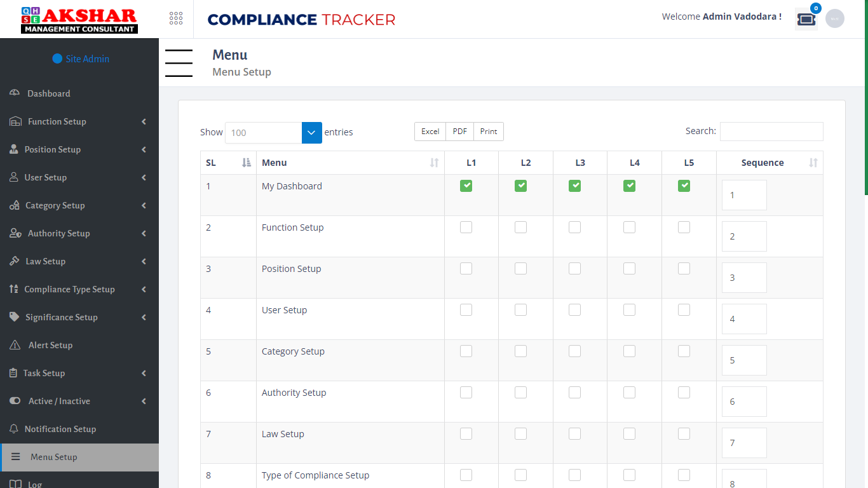The image size is (868, 488).
Task: Open the Dashboard sidebar icon
Action: click(x=14, y=93)
